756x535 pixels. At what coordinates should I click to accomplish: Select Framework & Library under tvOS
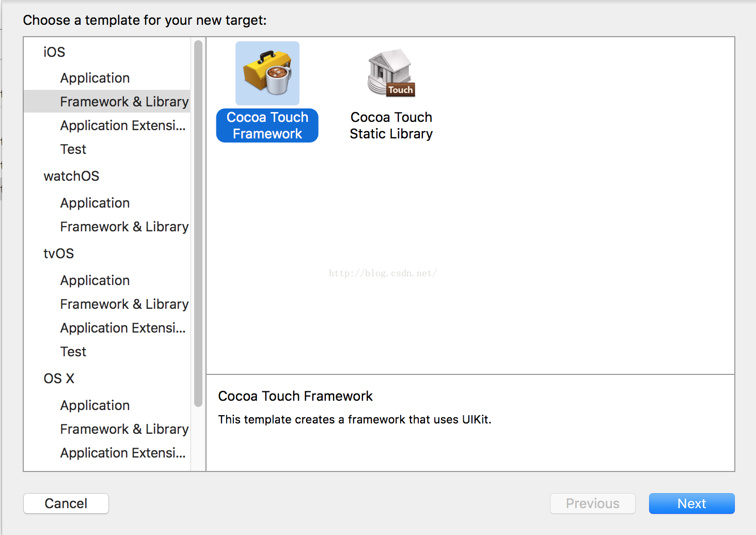point(124,304)
